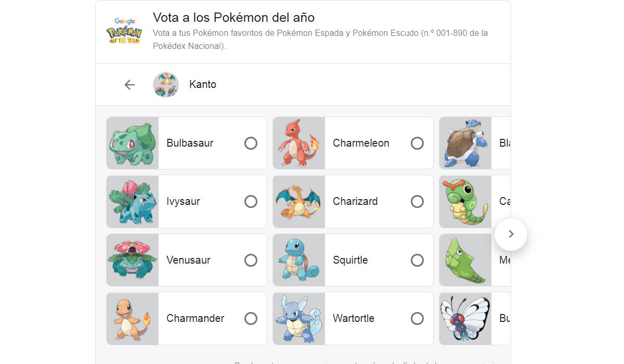This screenshot has width=624, height=364.
Task: Click the Metapod thumbnail image
Action: (x=466, y=259)
